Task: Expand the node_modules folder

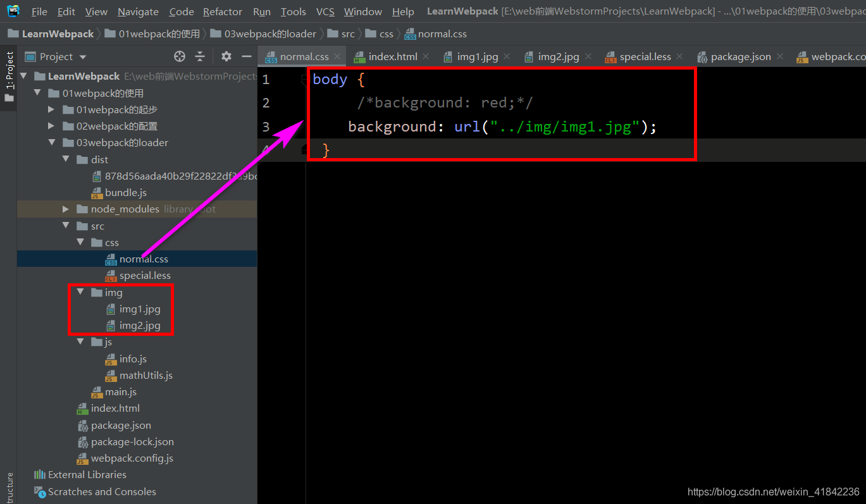Action: 66,209
